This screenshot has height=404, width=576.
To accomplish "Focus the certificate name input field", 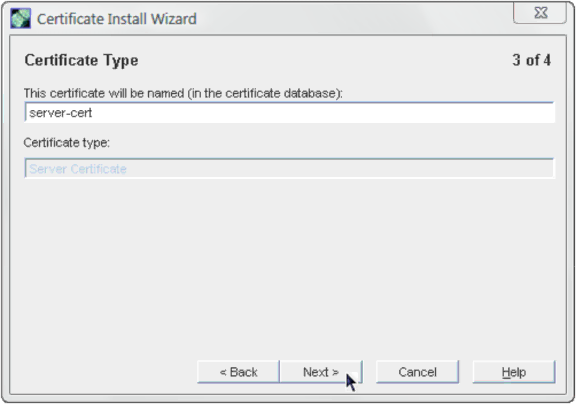I will point(289,112).
